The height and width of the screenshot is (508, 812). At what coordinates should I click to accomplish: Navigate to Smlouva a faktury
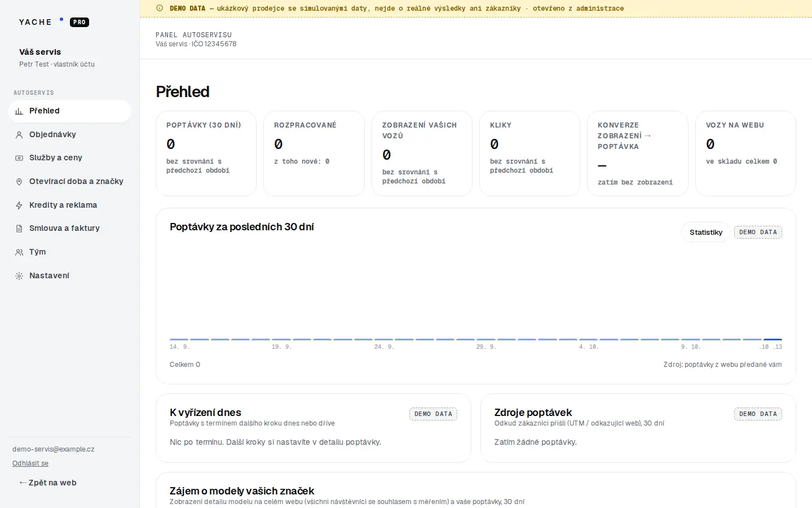pyautogui.click(x=70, y=229)
